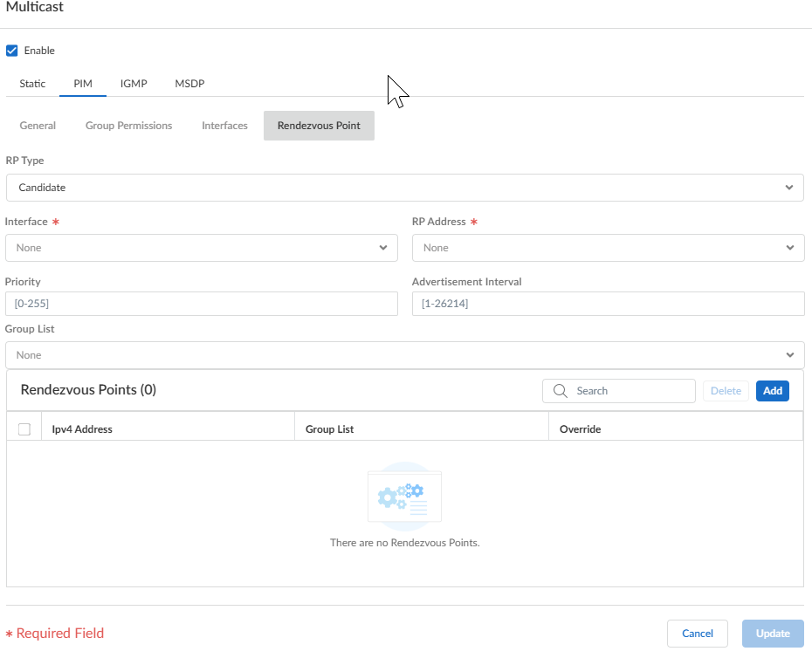Open the MSDP tab

(x=189, y=84)
